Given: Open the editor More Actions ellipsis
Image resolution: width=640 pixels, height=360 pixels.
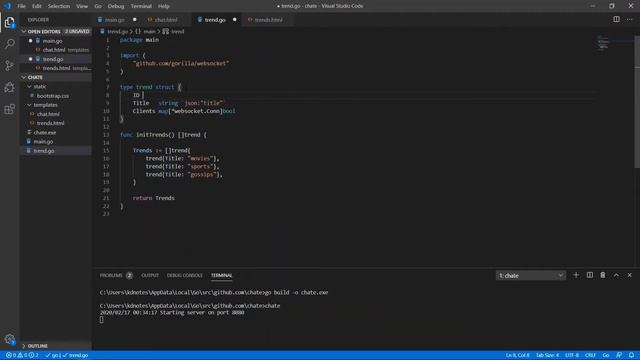Looking at the screenshot, I should pos(629,19).
